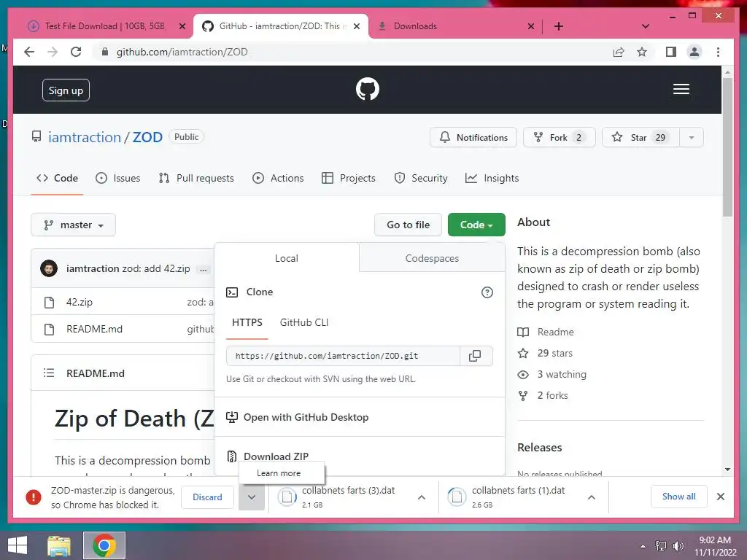Open Windows Start menu

(x=18, y=545)
